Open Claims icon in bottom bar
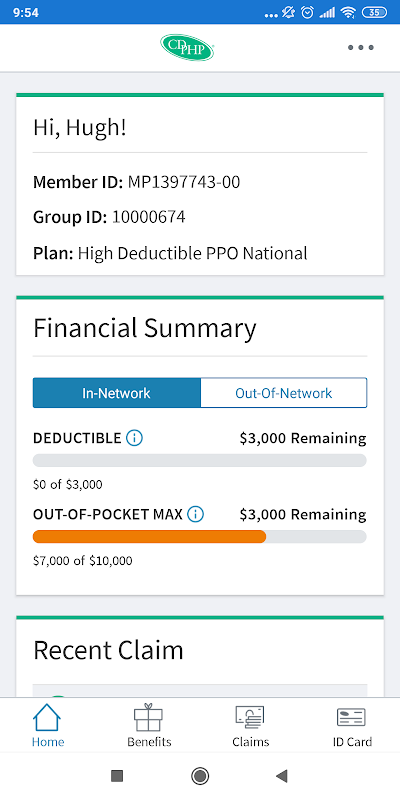This screenshot has height=800, width=400. (x=250, y=717)
